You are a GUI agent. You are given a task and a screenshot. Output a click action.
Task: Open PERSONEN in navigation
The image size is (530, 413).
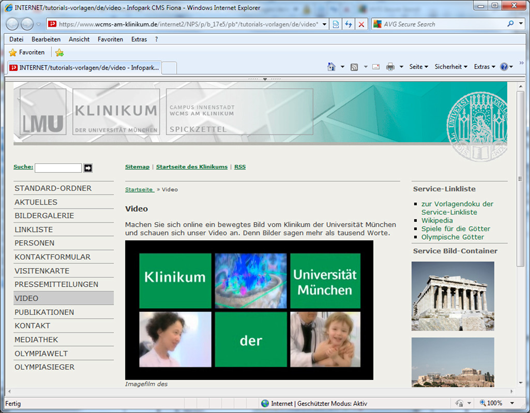64,243
